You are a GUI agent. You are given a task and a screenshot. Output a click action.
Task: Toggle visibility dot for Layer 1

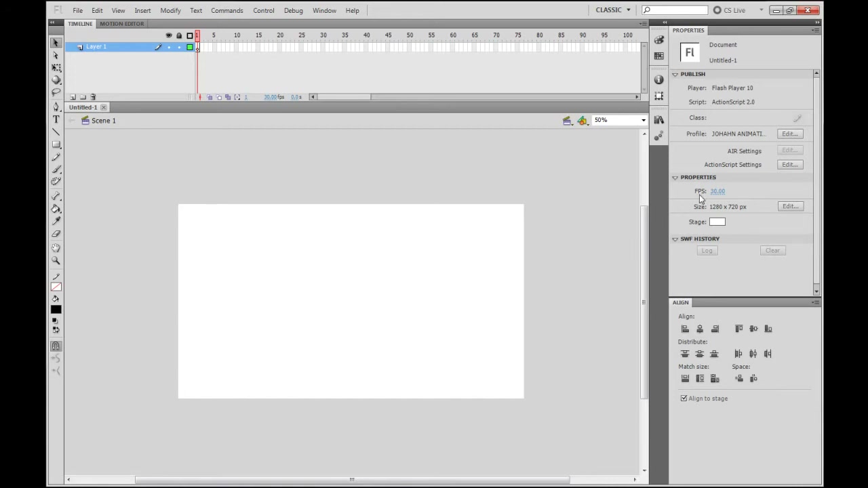[169, 47]
